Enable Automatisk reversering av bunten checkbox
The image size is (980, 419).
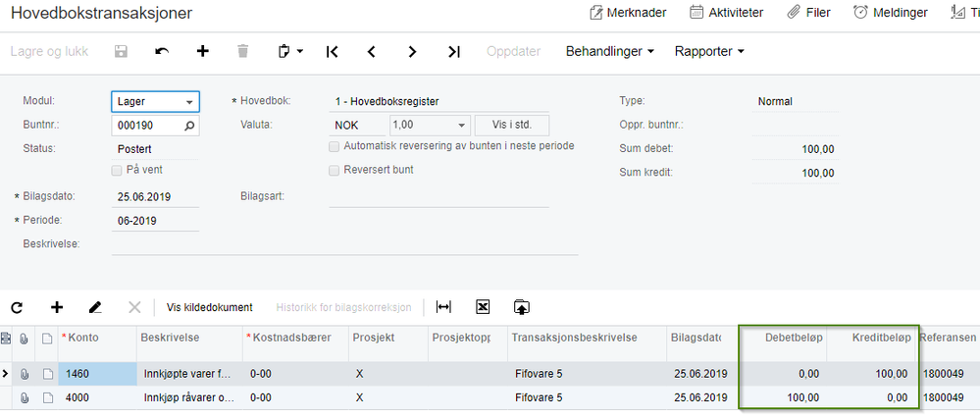[x=335, y=146]
